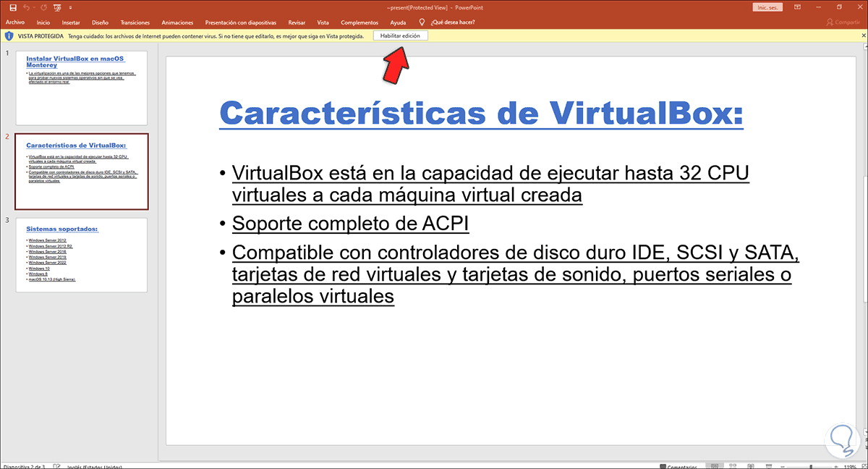Click the Habilitar edición button
Viewport: 868px width, 469px height.
pos(400,35)
